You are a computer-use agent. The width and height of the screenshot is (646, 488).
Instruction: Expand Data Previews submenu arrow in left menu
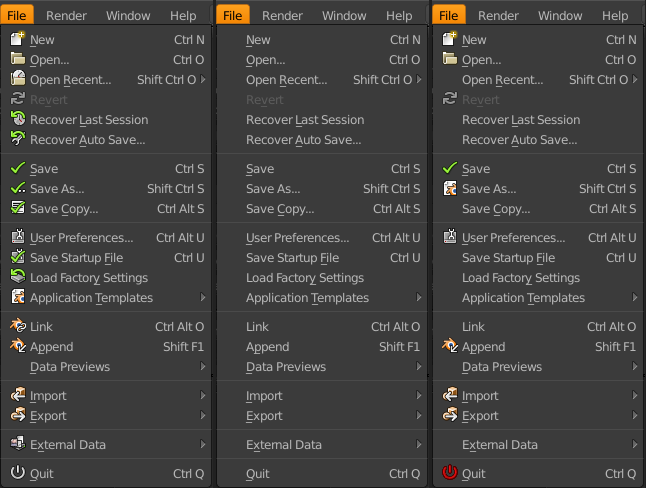click(x=203, y=366)
